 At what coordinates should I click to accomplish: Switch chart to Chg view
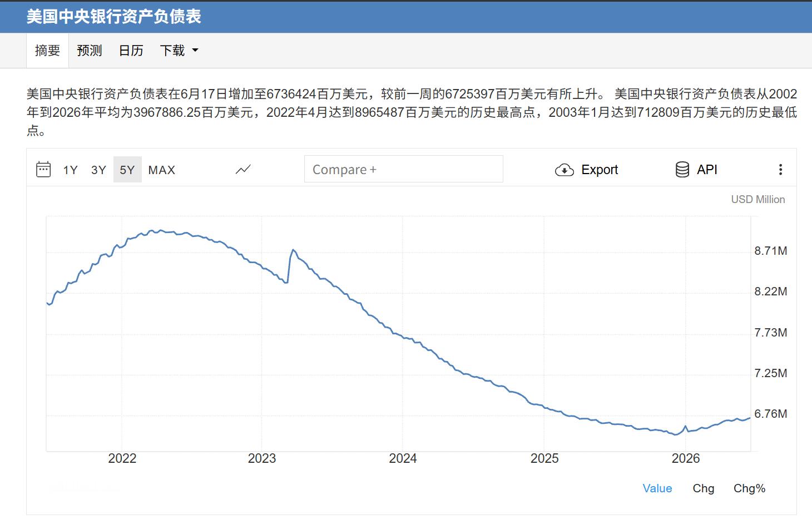(x=704, y=488)
